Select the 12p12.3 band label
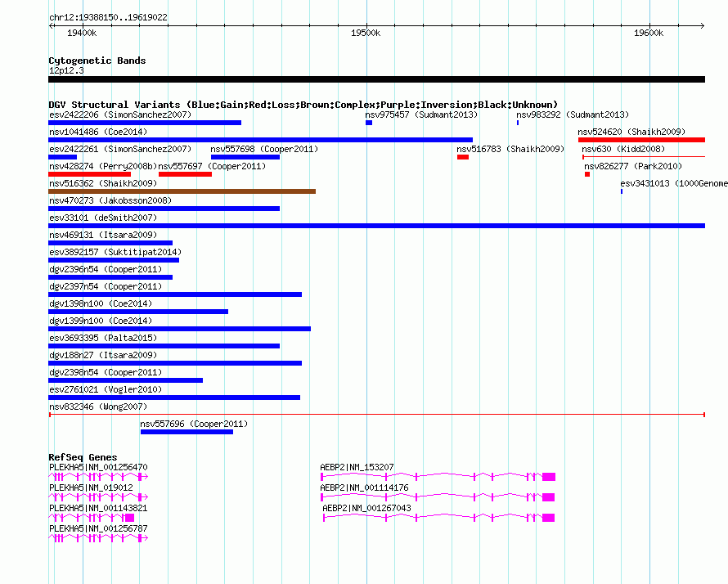The width and height of the screenshot is (728, 584). tap(66, 70)
